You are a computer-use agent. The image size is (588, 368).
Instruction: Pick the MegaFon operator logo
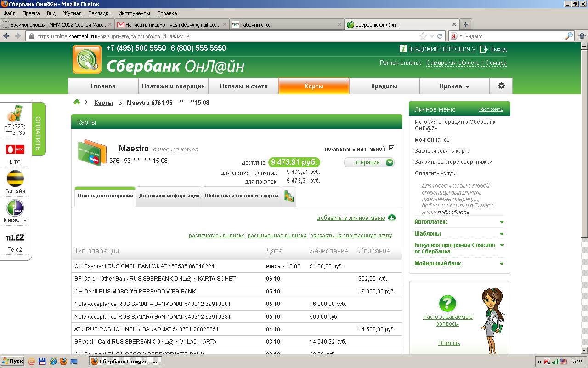tap(15, 208)
